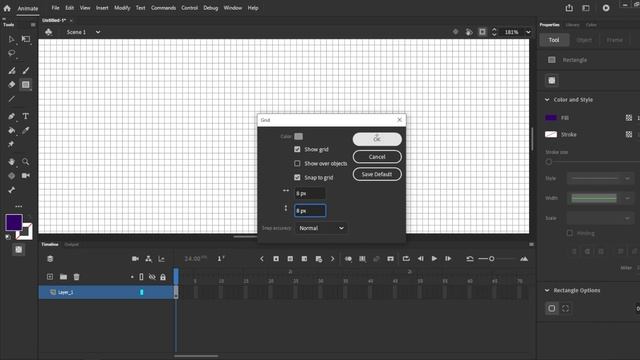Screen dimensions: 640x360
Task: Select the Eraser tool
Action: pyautogui.click(x=11, y=85)
